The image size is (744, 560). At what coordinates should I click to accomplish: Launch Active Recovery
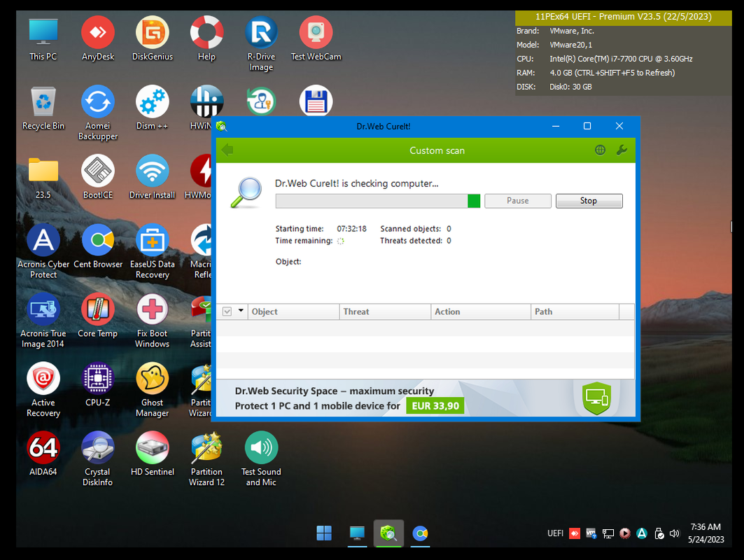point(43,390)
